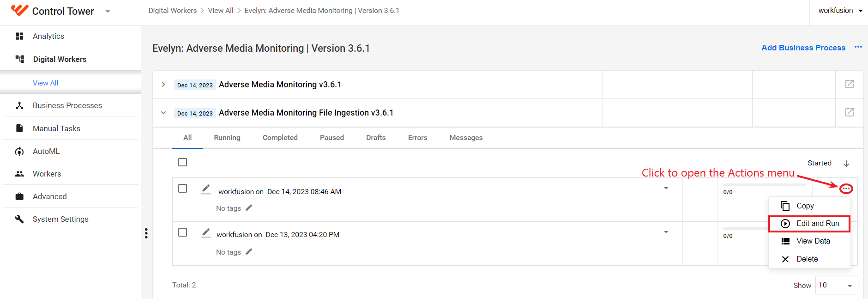Open the Control Tower dropdown arrow

108,12
